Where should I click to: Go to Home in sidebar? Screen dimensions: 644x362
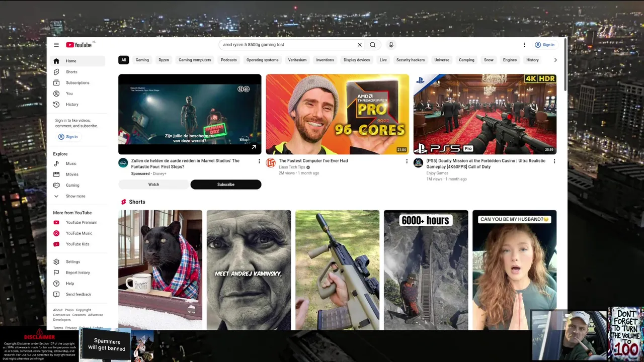tap(77, 61)
